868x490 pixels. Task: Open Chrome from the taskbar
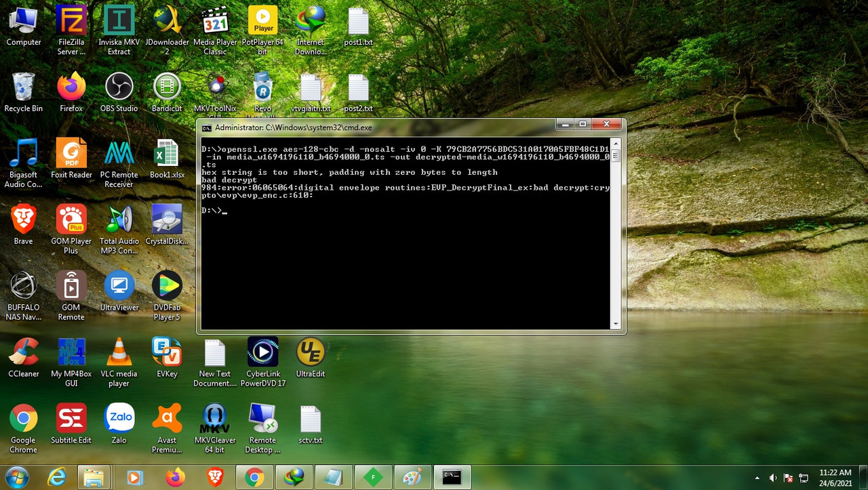255,477
